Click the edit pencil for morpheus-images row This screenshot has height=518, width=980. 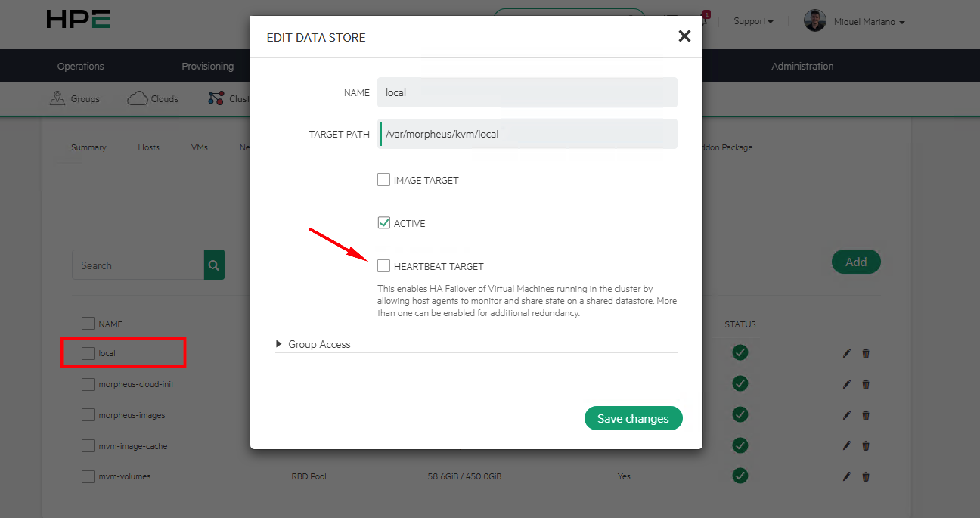[x=846, y=415]
